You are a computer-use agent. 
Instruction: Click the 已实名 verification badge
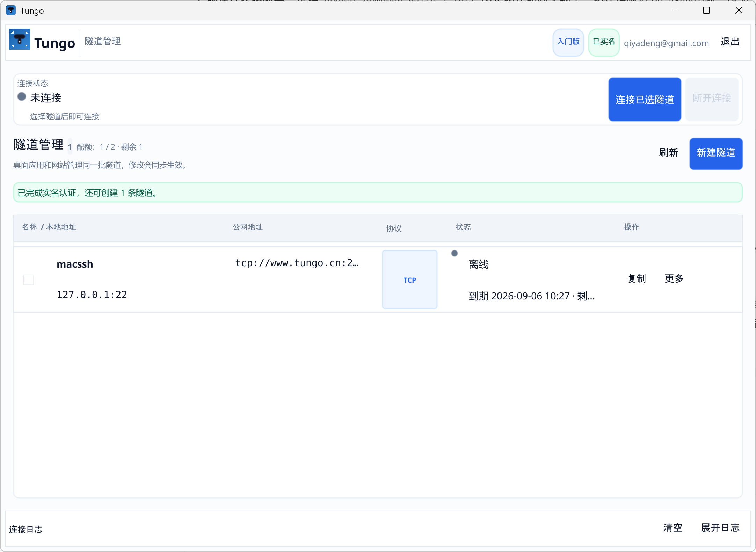point(604,42)
